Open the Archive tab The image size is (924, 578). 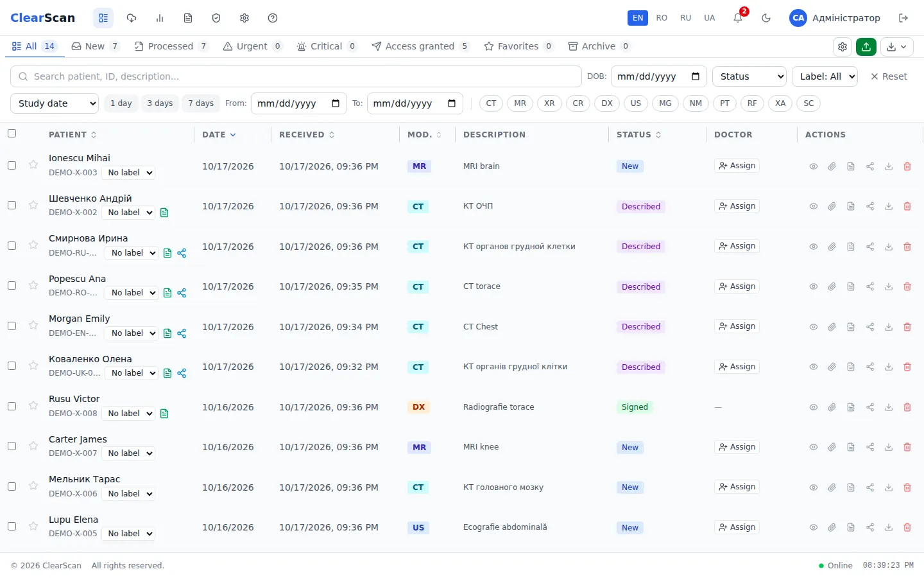[x=599, y=46]
